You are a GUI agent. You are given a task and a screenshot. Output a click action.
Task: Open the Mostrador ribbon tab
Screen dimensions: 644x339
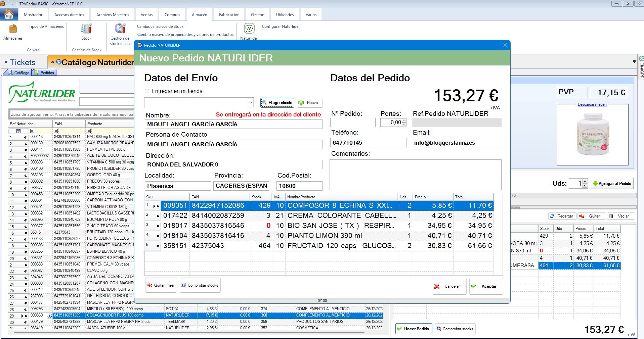[x=33, y=15]
